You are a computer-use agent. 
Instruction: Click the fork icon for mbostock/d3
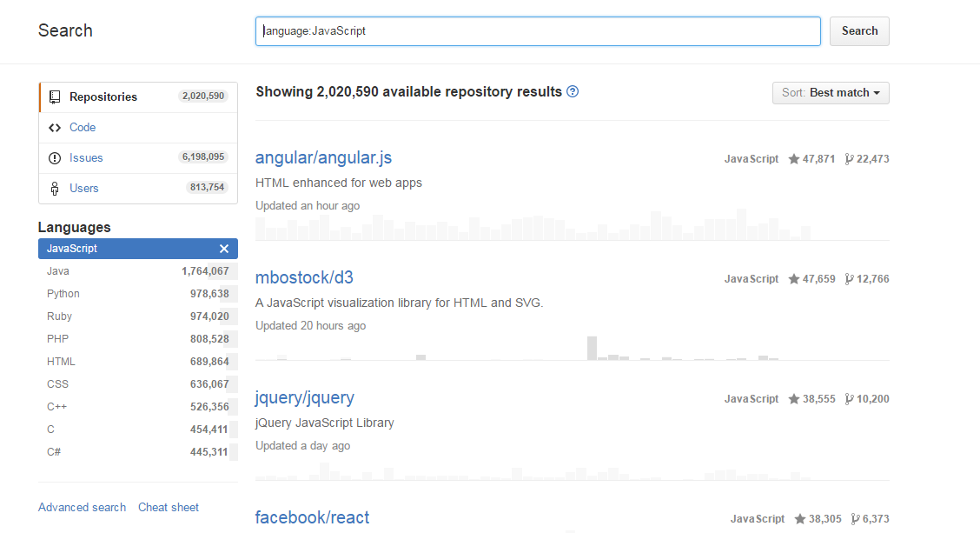(849, 279)
